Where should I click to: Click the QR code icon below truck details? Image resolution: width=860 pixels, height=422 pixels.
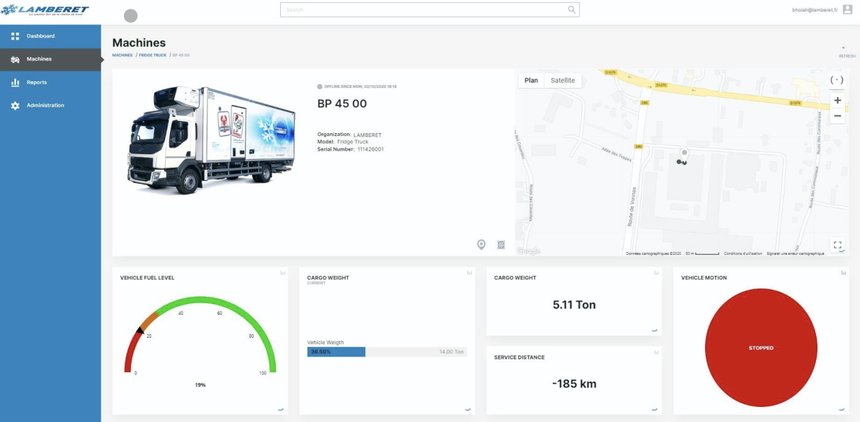[501, 244]
